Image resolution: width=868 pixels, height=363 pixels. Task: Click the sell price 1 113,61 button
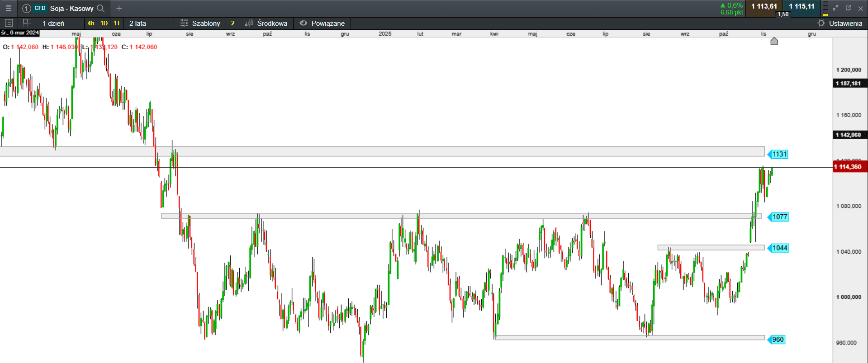pos(764,7)
